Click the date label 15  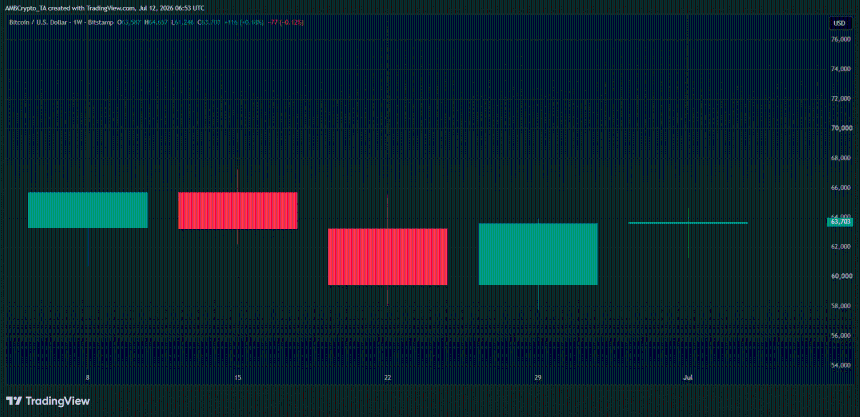point(237,377)
